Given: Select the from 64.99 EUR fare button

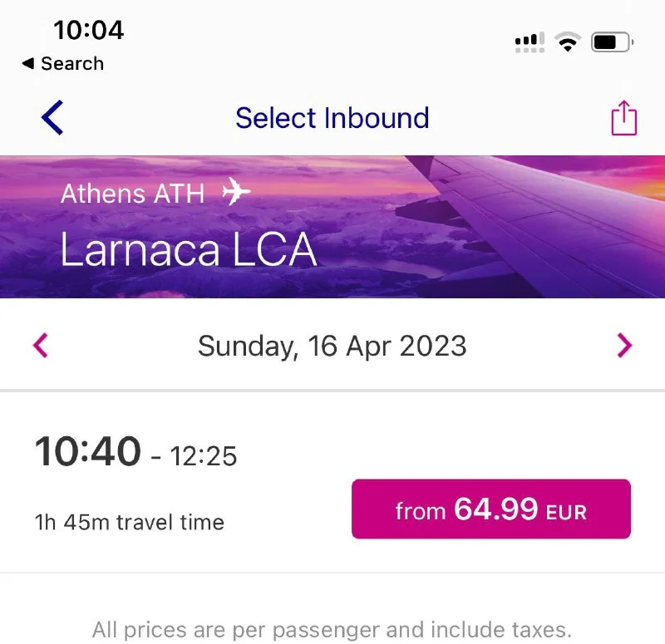Looking at the screenshot, I should tap(490, 509).
